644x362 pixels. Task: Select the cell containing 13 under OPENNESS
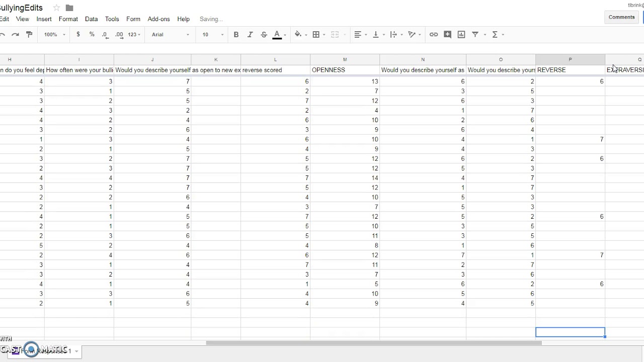(x=345, y=81)
